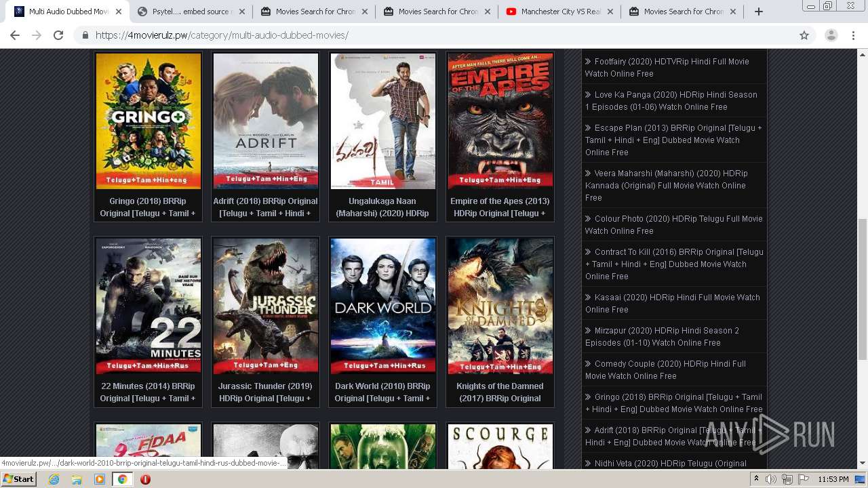Open sidebar link Kasaai (2020) HDRip Hindi
The image size is (868, 488).
pyautogui.click(x=673, y=303)
